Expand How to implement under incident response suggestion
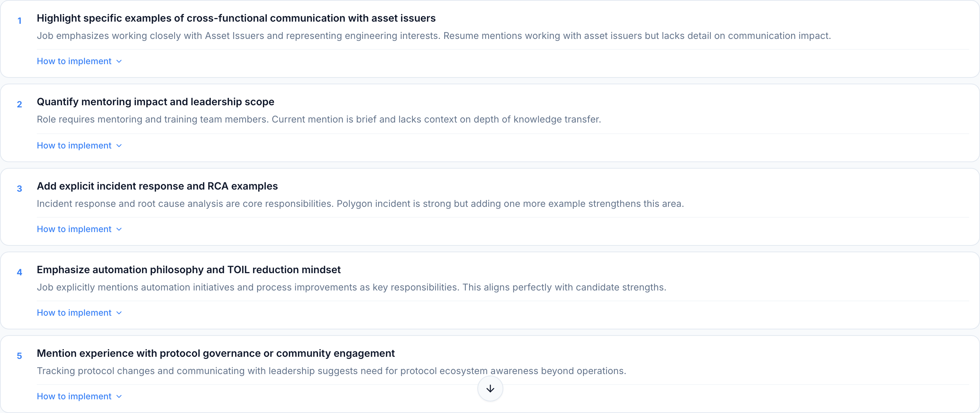This screenshot has height=413, width=980. (x=79, y=229)
